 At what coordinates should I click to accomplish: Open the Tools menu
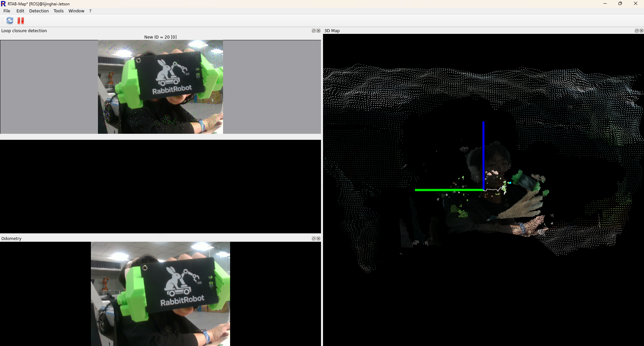(58, 11)
